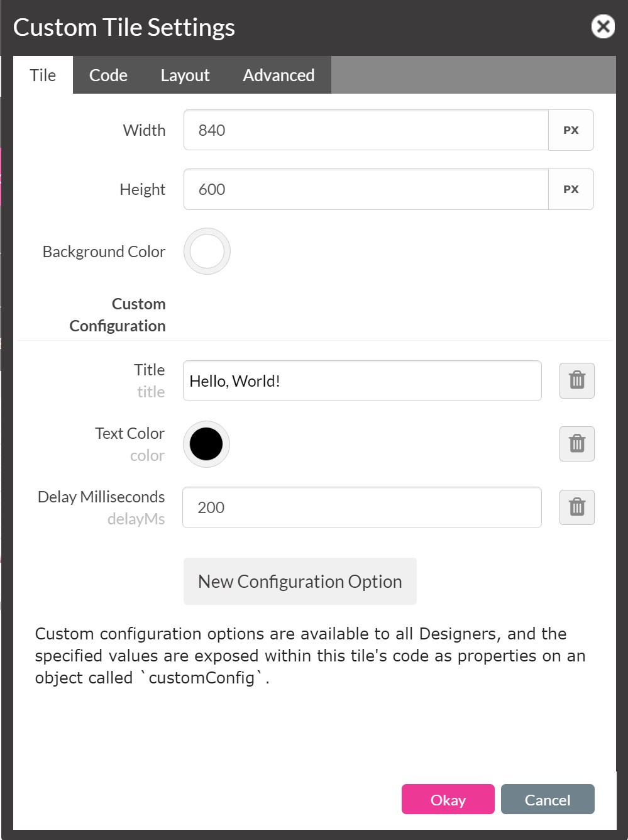Add a New Configuration Option
Screen dimensions: 628x840
tap(300, 582)
